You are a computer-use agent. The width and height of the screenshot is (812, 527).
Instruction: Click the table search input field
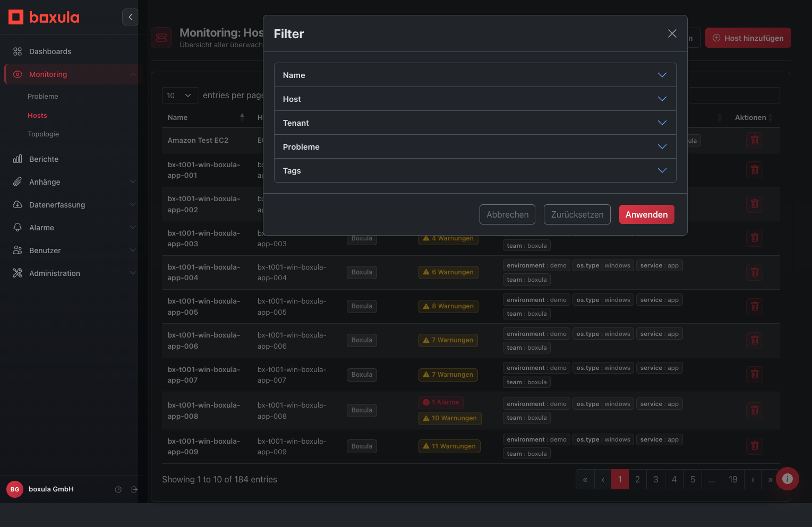(734, 96)
